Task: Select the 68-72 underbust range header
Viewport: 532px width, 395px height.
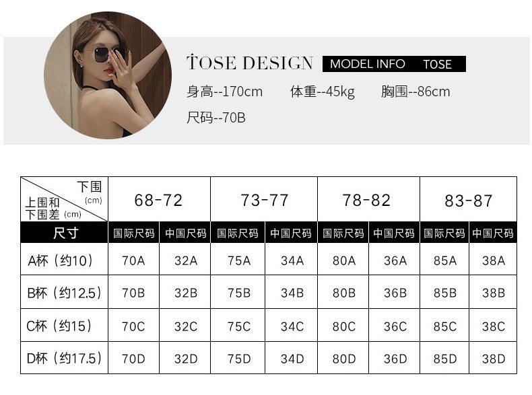Action: coord(159,200)
